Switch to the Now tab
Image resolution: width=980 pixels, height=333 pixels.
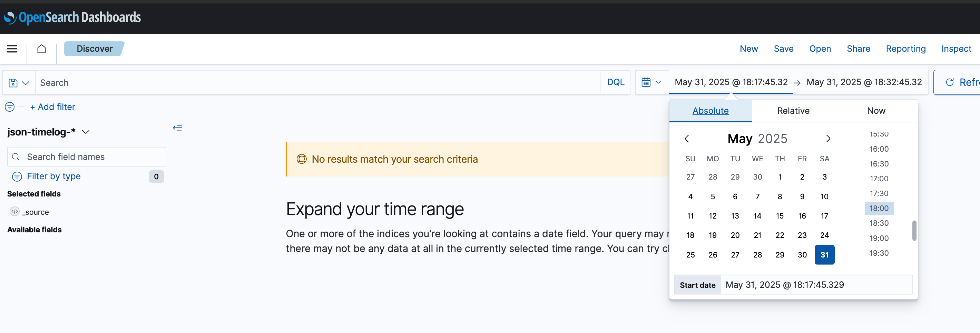876,111
